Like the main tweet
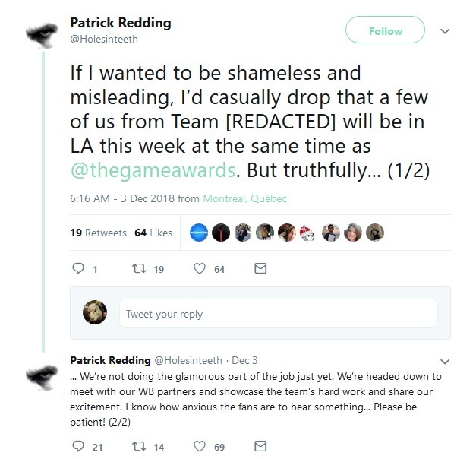This screenshot has width=476, height=459. [x=200, y=269]
